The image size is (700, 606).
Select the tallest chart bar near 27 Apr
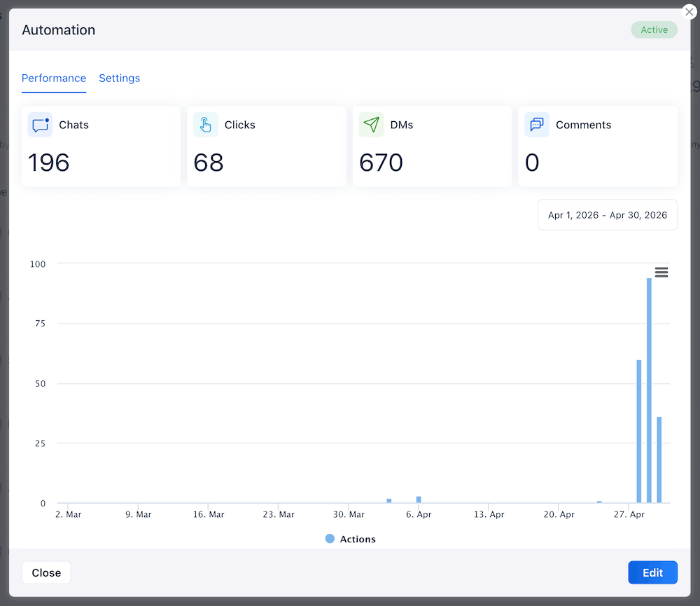pyautogui.click(x=649, y=391)
